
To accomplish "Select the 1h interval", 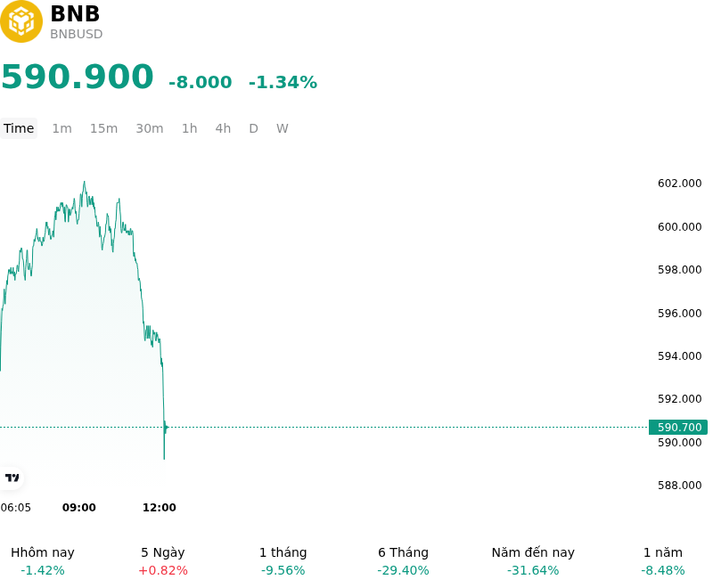I will (x=190, y=128).
